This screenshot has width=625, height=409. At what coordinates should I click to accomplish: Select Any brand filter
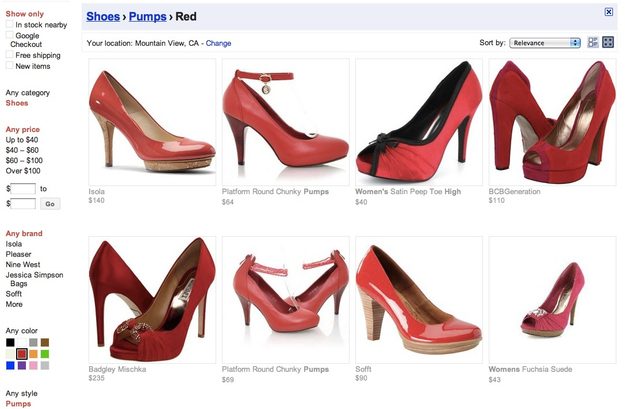pos(24,234)
